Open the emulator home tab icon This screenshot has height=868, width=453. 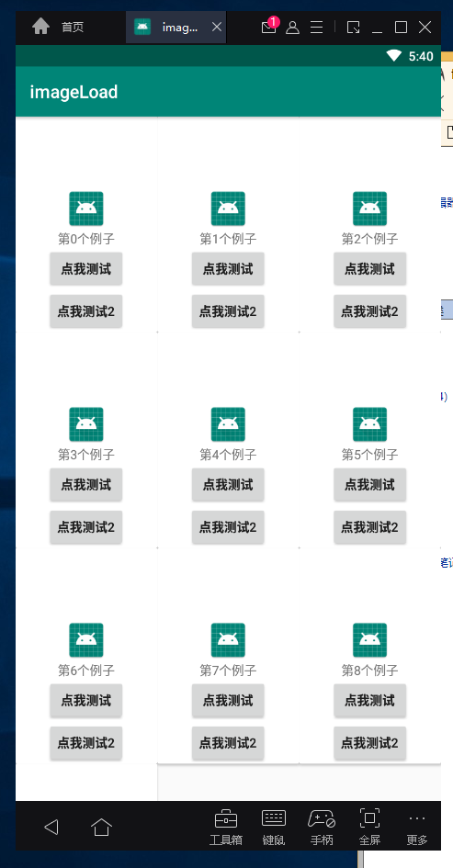41,27
